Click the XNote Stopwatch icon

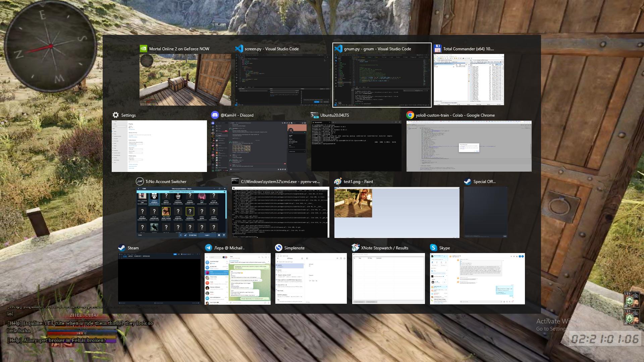pos(355,248)
